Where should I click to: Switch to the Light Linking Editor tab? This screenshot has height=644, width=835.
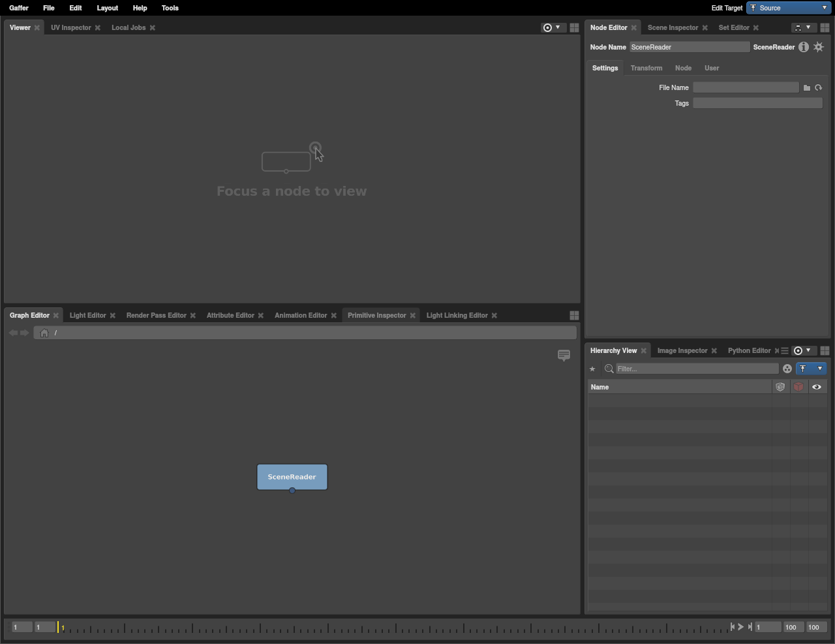pos(457,315)
